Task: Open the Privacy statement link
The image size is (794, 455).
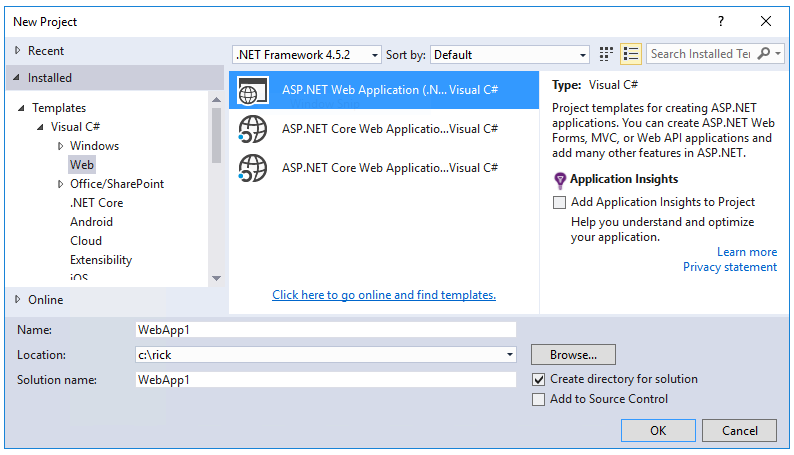Action: tap(729, 267)
